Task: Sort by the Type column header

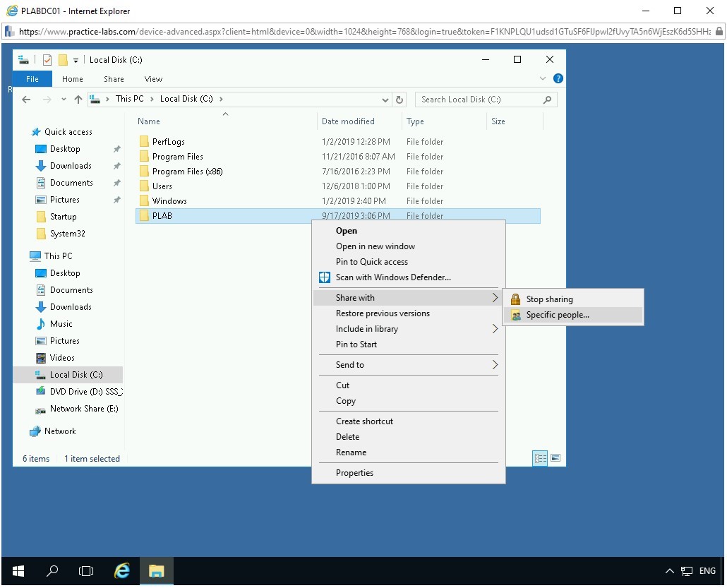Action: coord(415,121)
